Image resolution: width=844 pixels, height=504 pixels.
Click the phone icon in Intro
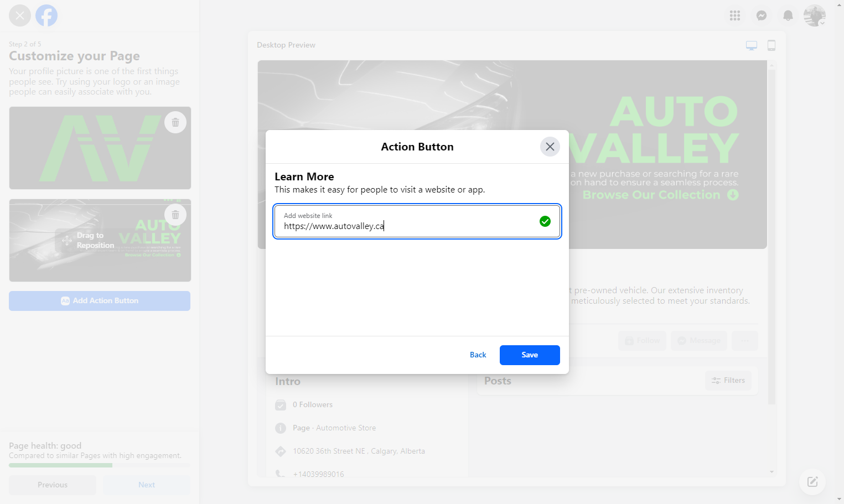click(x=281, y=474)
